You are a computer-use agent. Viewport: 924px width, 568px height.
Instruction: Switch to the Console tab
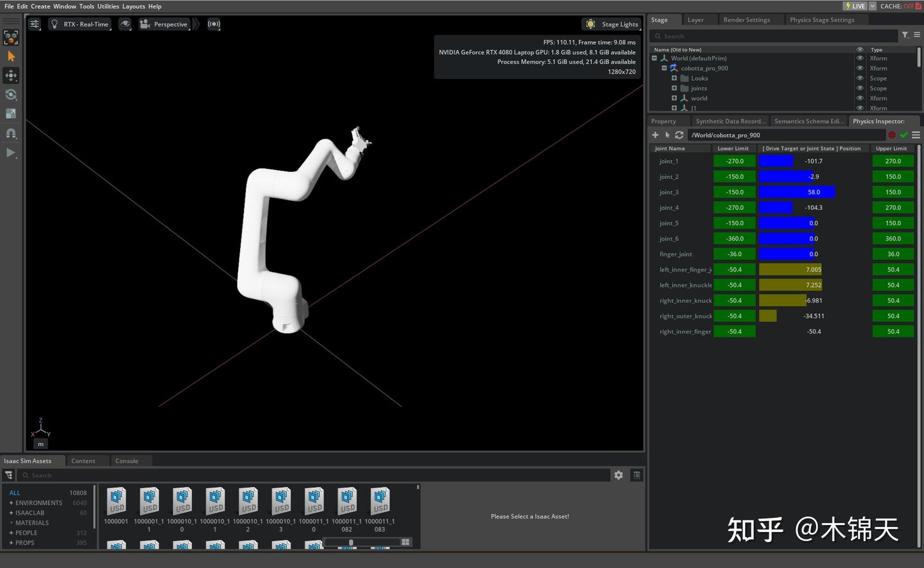pyautogui.click(x=126, y=460)
